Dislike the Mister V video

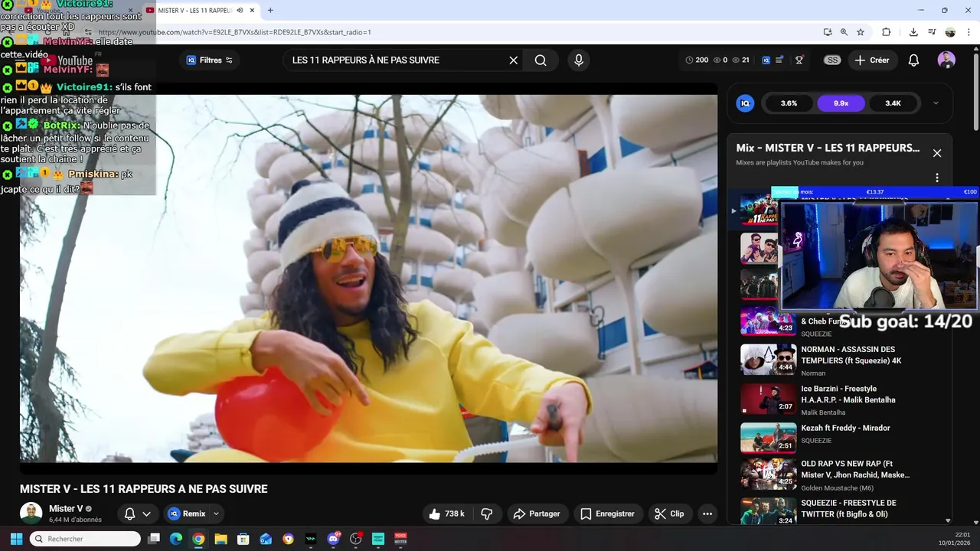click(486, 514)
